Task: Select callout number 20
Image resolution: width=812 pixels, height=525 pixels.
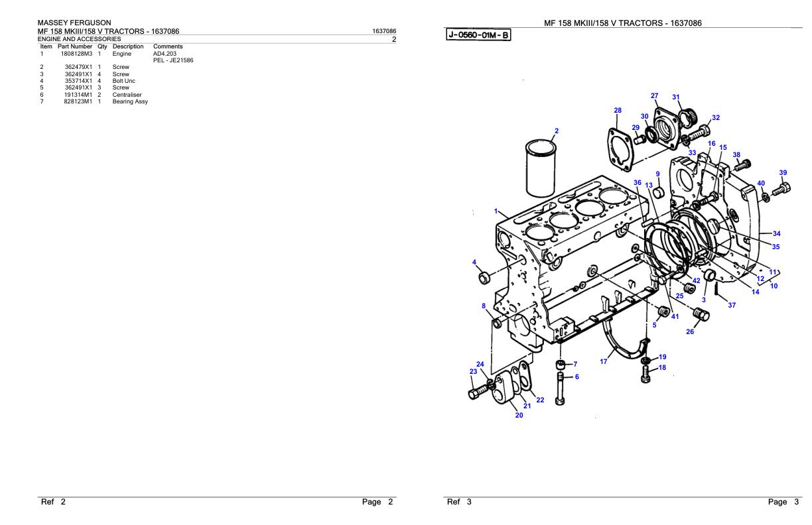Action: 519,416
